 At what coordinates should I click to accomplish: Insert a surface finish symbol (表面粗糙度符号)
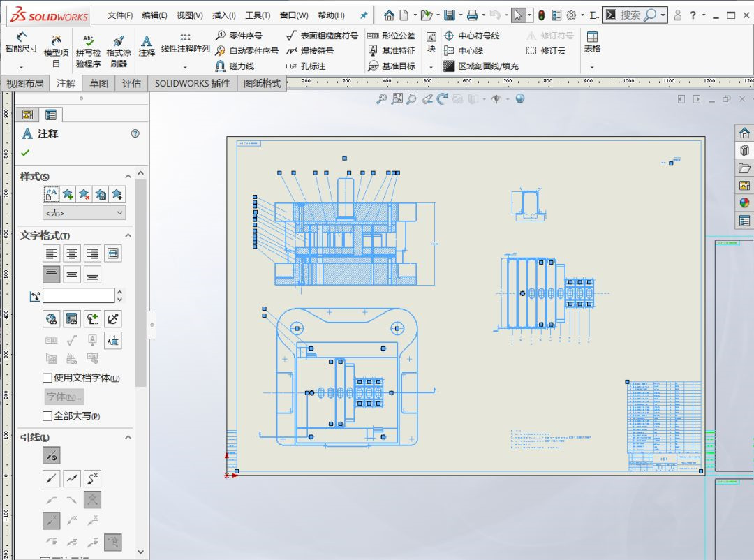[322, 36]
